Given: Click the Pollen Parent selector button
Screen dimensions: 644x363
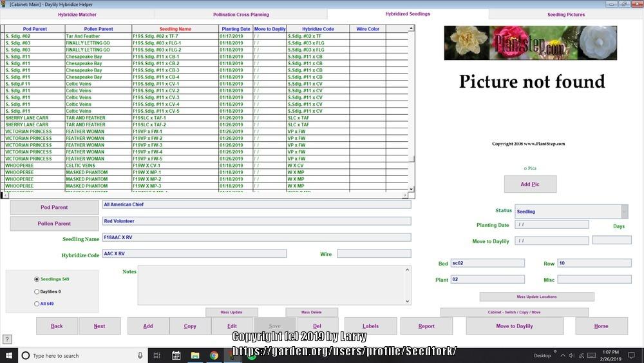Looking at the screenshot, I should [x=54, y=224].
